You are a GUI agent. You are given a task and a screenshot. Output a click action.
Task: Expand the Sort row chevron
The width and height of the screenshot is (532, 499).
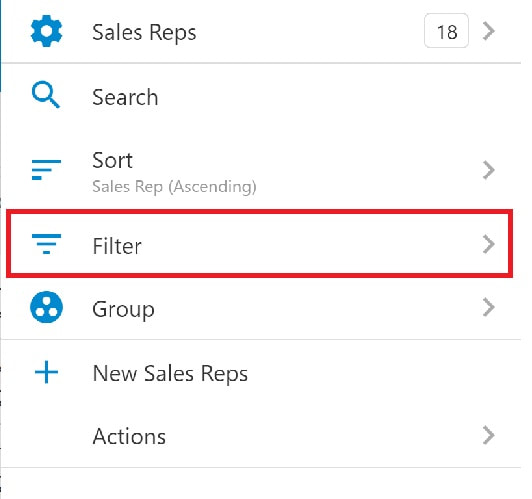tap(489, 170)
